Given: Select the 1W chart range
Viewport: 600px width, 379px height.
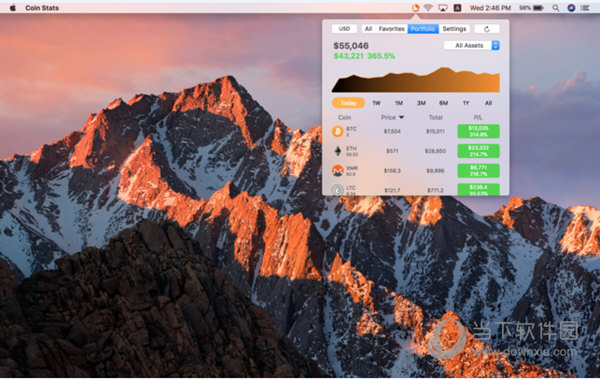Looking at the screenshot, I should 377,103.
